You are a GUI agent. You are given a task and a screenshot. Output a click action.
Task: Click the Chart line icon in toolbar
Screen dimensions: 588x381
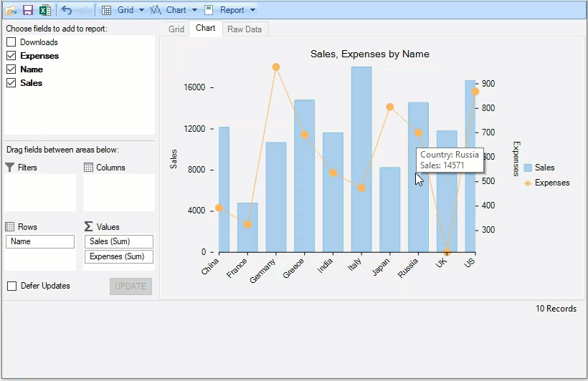(156, 10)
